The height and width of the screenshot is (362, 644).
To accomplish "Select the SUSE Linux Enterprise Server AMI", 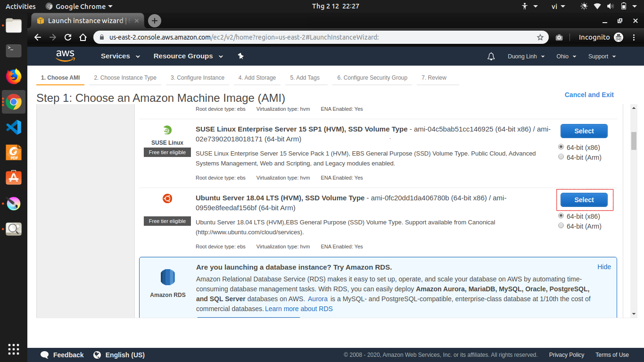I will coord(584,131).
